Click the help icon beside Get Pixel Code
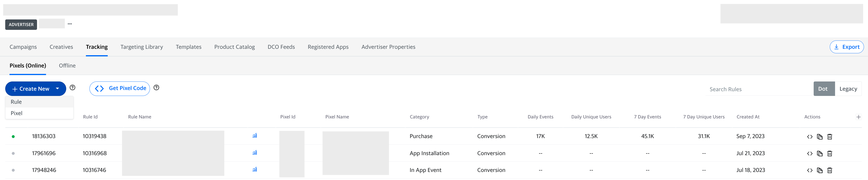Viewport: 868px width, 180px height. 156,88
